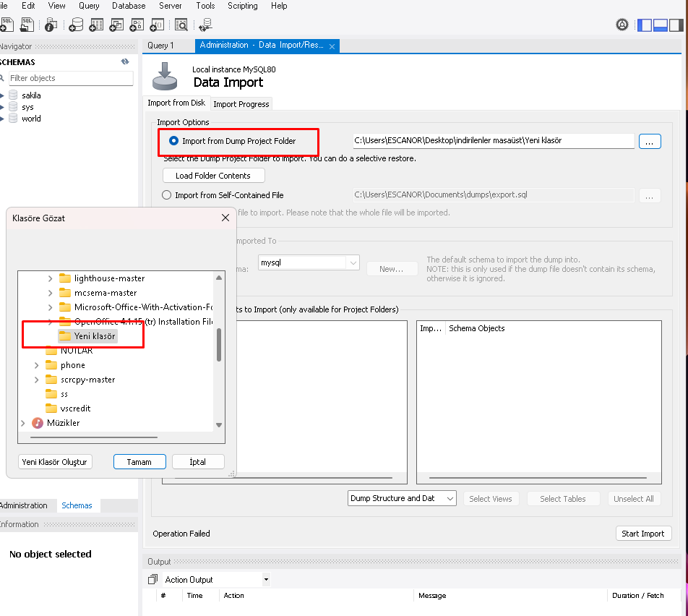Open the Administration navigator tab
The width and height of the screenshot is (688, 616).
click(24, 505)
